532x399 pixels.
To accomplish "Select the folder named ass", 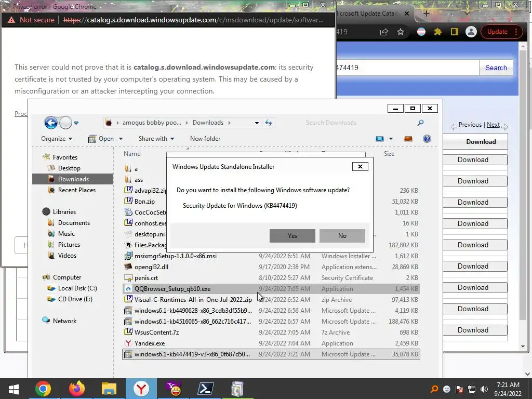I will click(x=138, y=180).
